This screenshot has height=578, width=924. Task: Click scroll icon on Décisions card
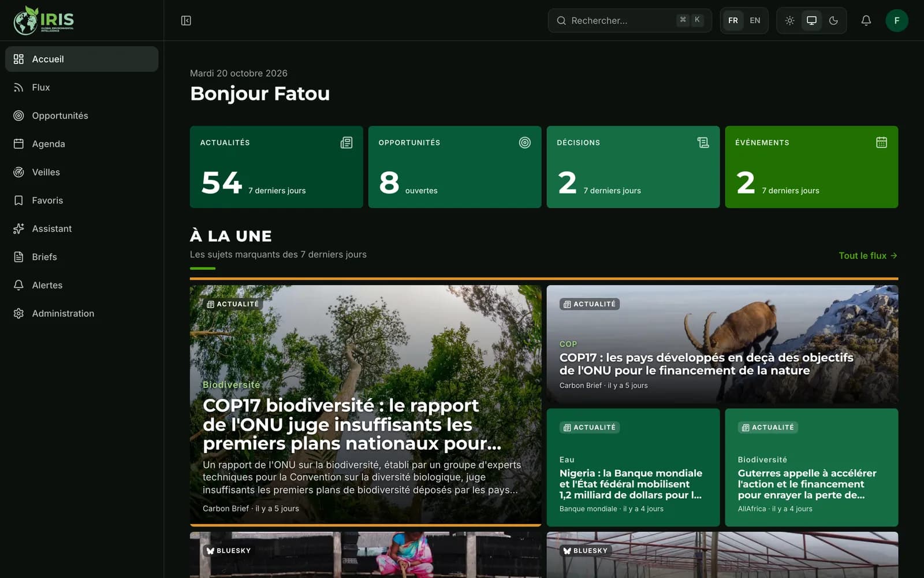pyautogui.click(x=703, y=143)
